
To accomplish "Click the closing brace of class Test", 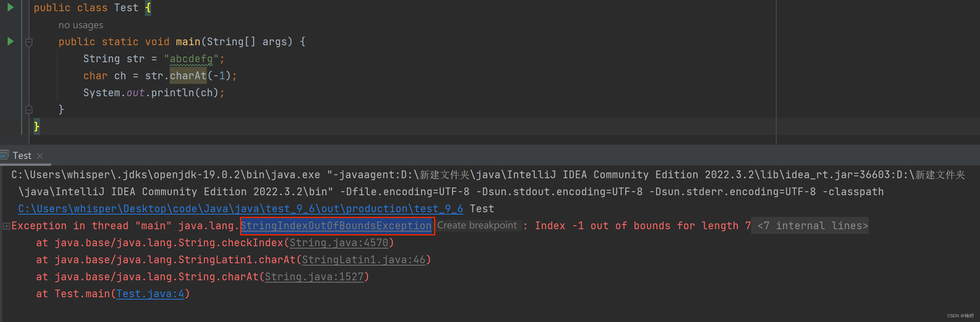I will (x=37, y=126).
